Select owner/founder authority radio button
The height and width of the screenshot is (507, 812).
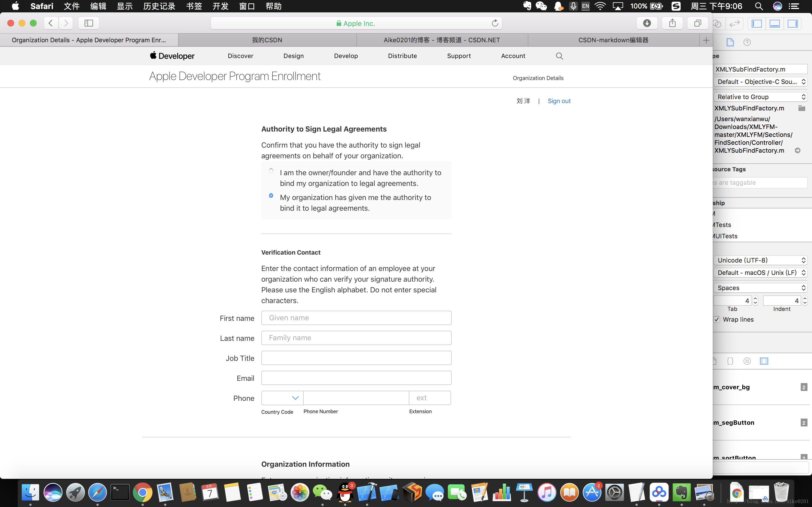point(271,170)
